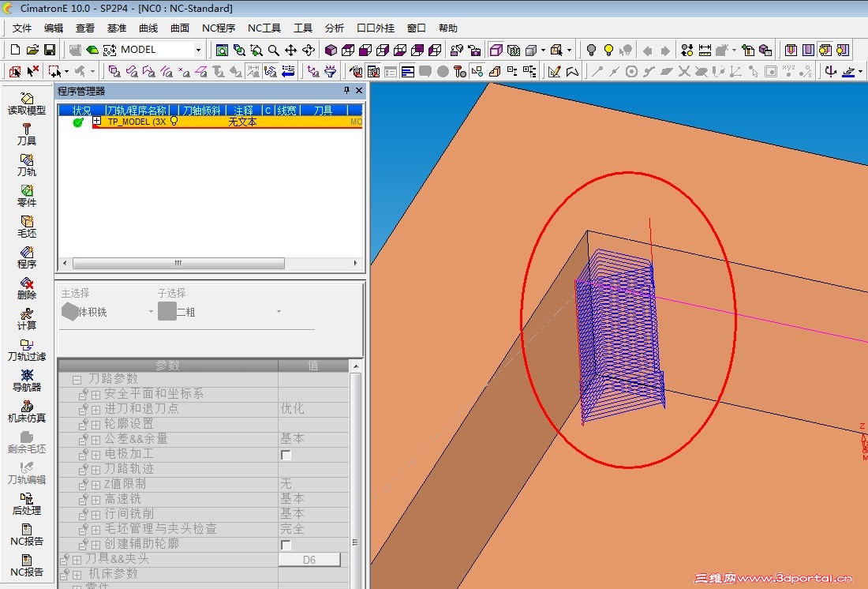Open the 主选择 体积铣 dropdown

click(x=151, y=312)
